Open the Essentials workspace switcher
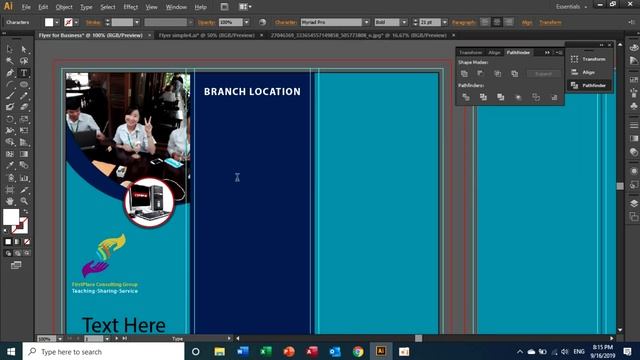 coord(571,7)
